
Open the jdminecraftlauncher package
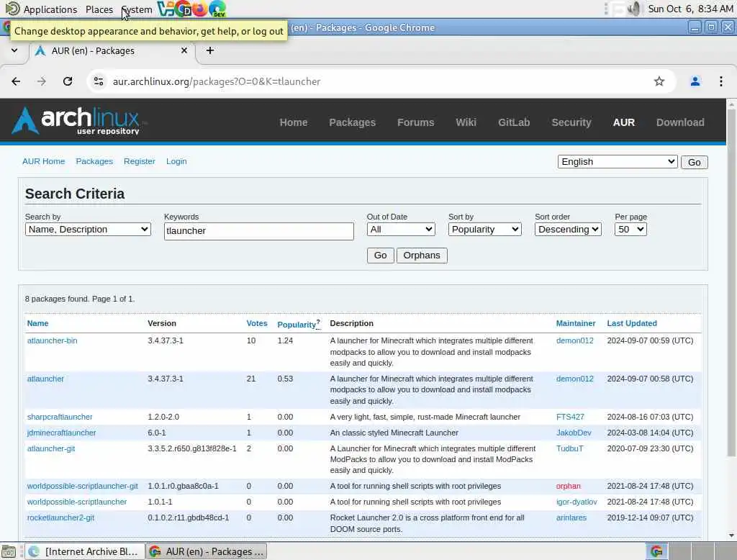62,433
